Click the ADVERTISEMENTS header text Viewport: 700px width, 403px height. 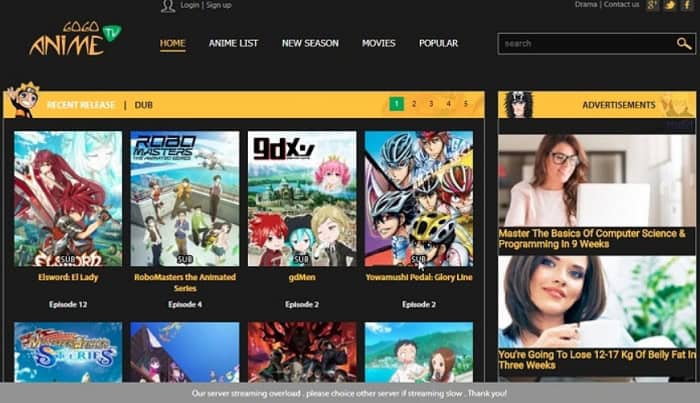[x=619, y=105]
